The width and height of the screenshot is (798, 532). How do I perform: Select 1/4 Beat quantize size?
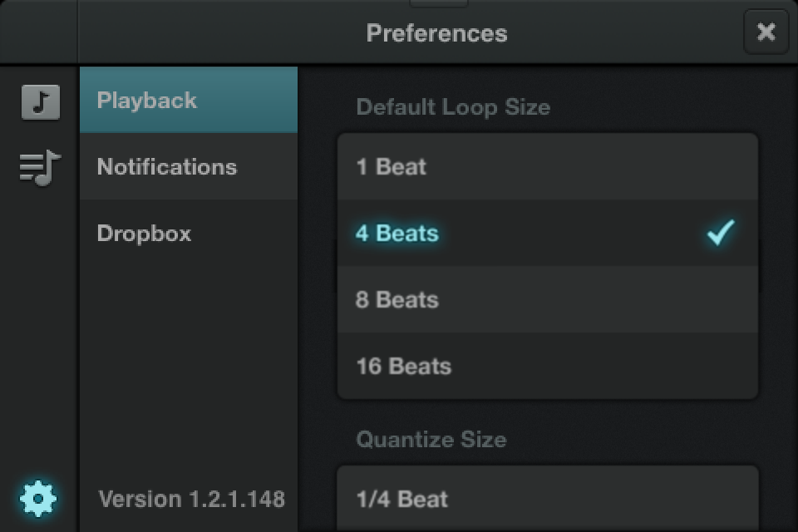pos(548,500)
